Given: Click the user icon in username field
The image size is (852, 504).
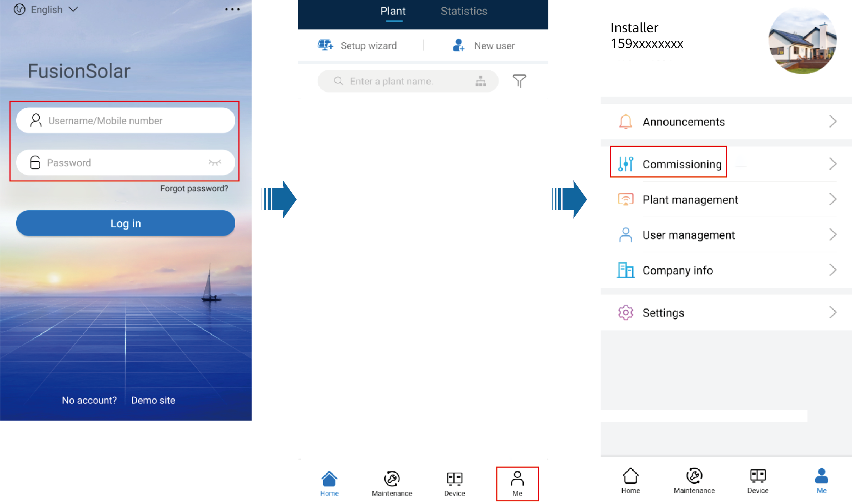Looking at the screenshot, I should tap(36, 120).
